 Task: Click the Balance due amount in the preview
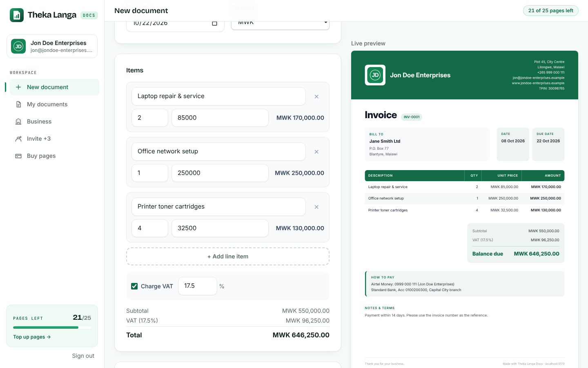tap(537, 254)
